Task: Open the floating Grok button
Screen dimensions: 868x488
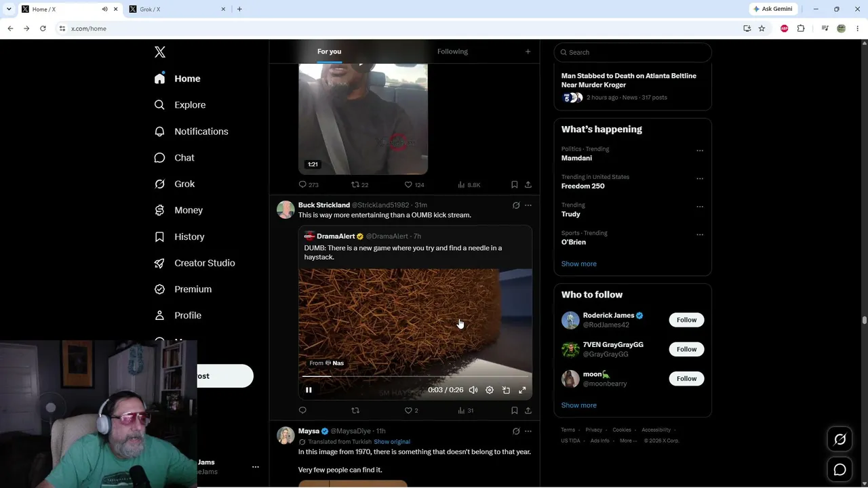Action: point(840,440)
